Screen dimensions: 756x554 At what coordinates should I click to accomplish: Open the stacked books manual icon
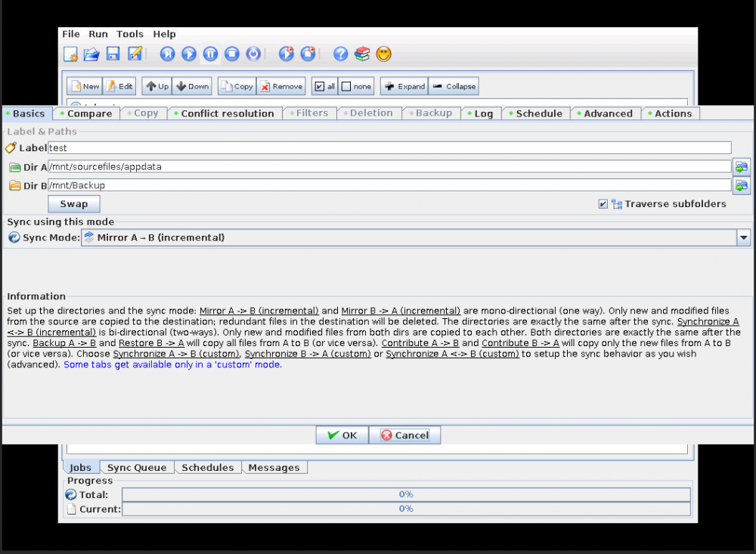pyautogui.click(x=362, y=54)
